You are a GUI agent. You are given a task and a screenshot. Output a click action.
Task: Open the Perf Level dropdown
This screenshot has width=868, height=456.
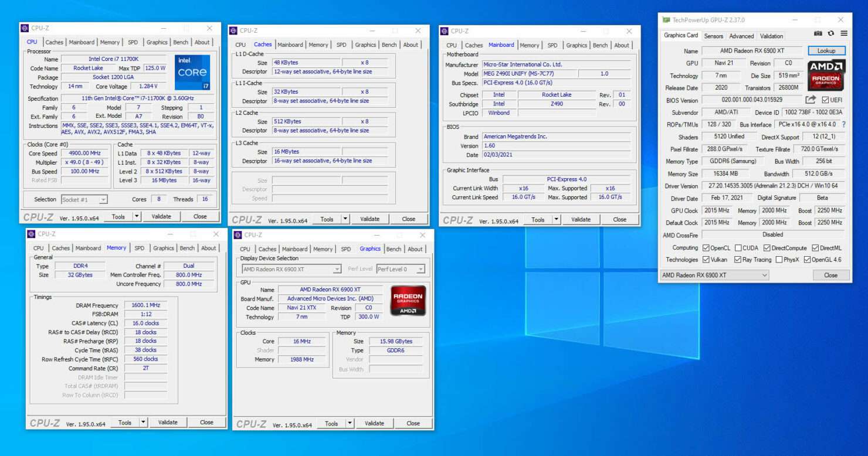point(400,269)
